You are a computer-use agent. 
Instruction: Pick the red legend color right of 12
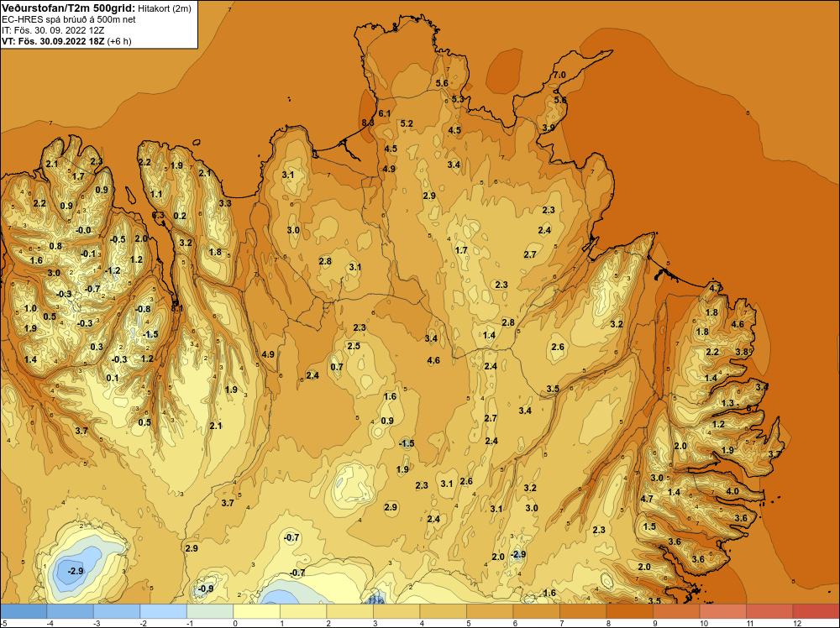[x=816, y=611]
